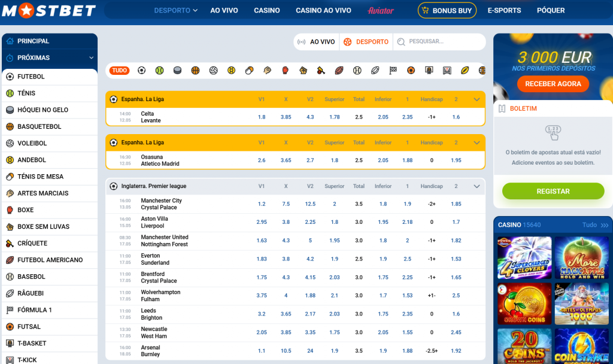
Task: Collapse the Celta–Levante La Liga section
Action: (x=477, y=99)
